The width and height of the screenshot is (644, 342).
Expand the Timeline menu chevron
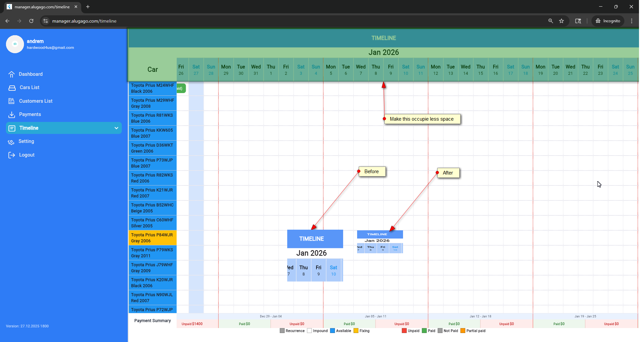click(116, 128)
